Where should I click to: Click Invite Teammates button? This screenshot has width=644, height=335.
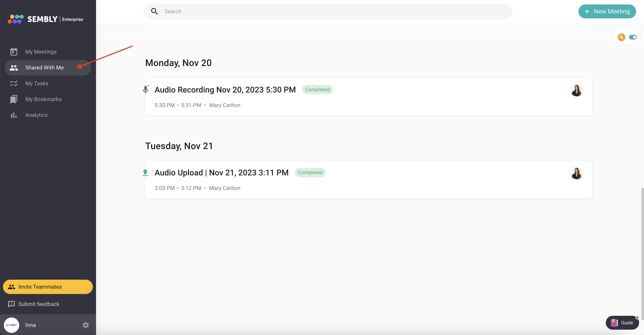tap(48, 287)
